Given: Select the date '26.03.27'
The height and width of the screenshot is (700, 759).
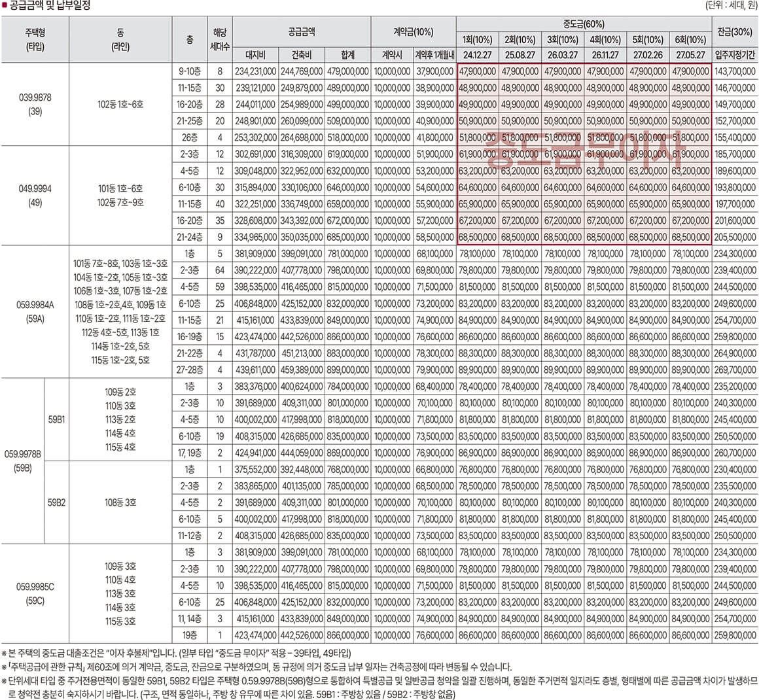Looking at the screenshot, I should [x=563, y=55].
